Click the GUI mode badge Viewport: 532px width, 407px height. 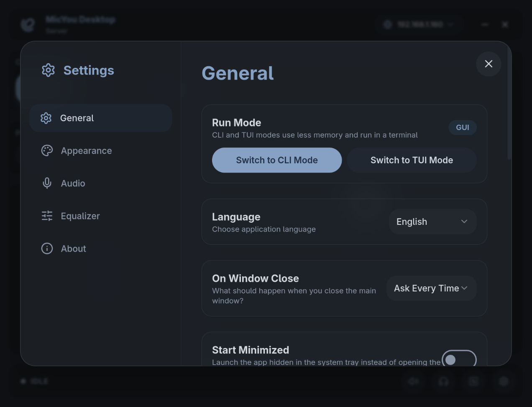463,127
